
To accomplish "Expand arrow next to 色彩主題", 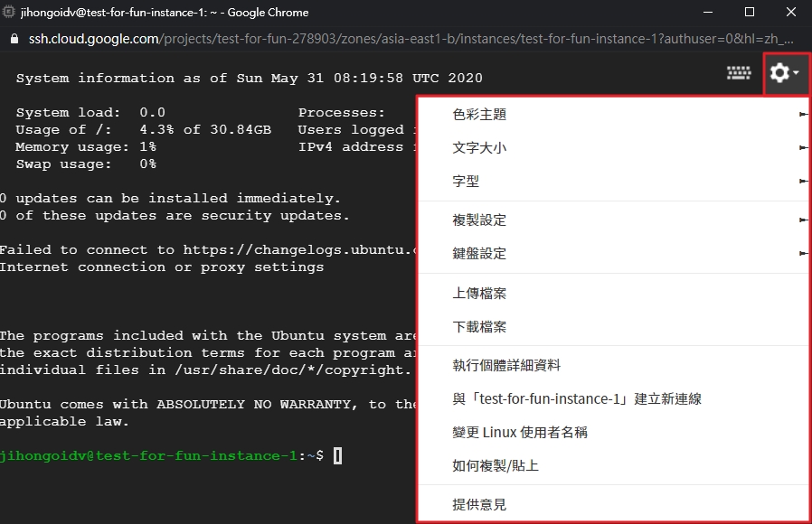I will [x=803, y=115].
